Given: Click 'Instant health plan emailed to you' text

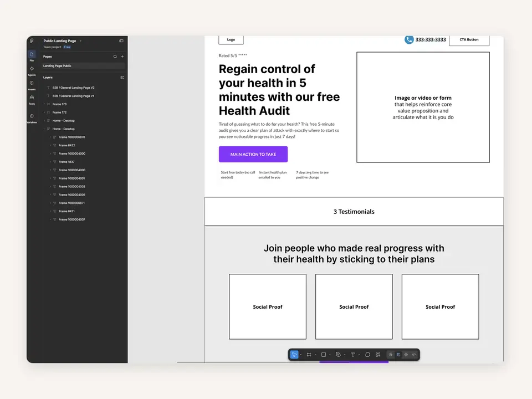Looking at the screenshot, I should [273, 175].
